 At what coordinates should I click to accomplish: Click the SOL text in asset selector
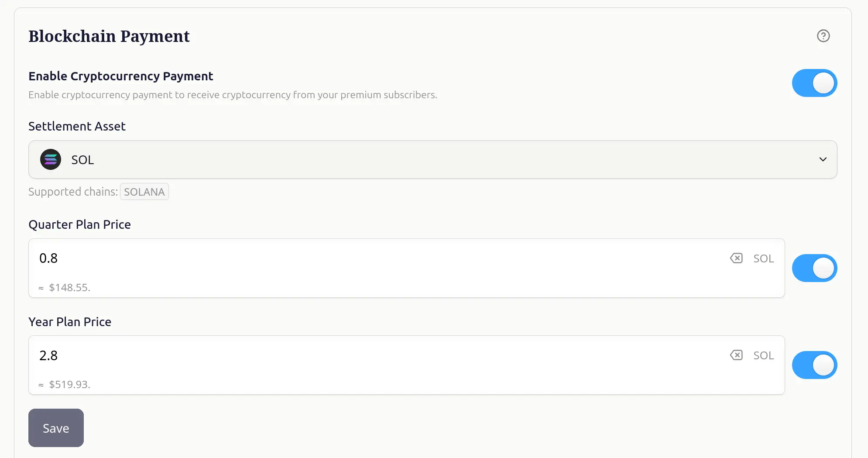coord(82,160)
